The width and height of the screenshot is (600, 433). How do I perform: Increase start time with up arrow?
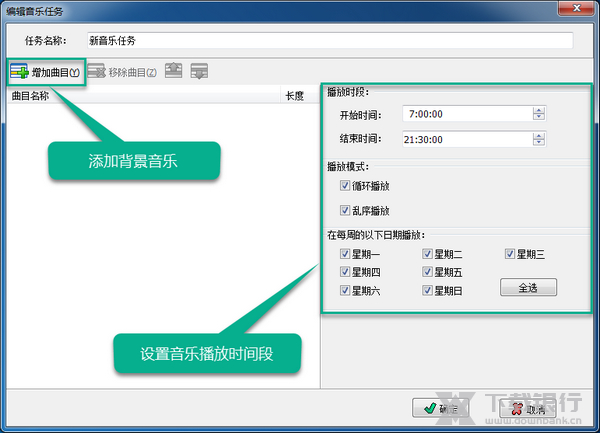(539, 110)
